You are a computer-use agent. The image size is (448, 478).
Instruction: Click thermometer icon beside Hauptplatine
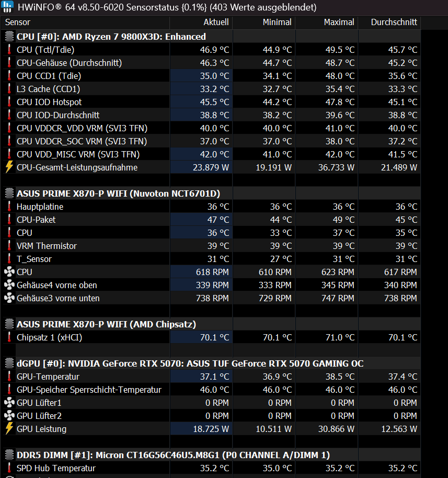click(9, 207)
